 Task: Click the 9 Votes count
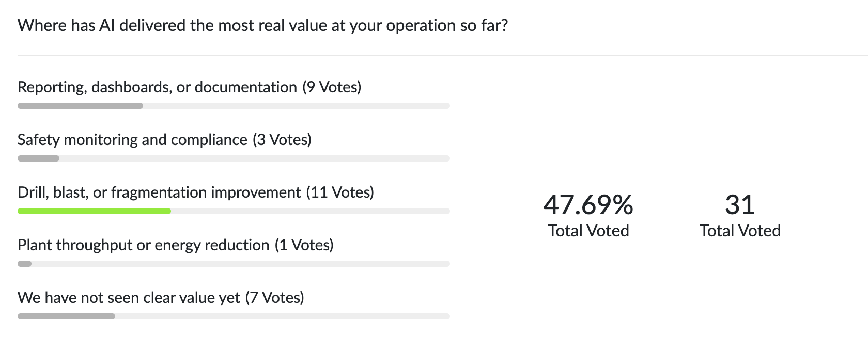coord(332,87)
